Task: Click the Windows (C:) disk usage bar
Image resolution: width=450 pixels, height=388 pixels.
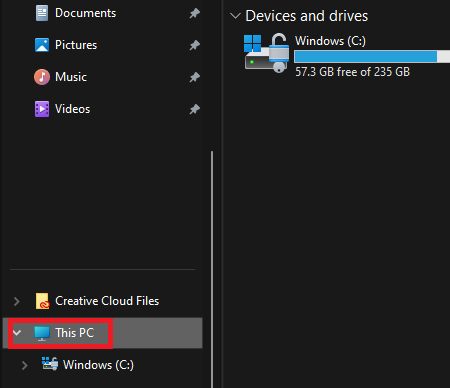Action: click(x=372, y=56)
